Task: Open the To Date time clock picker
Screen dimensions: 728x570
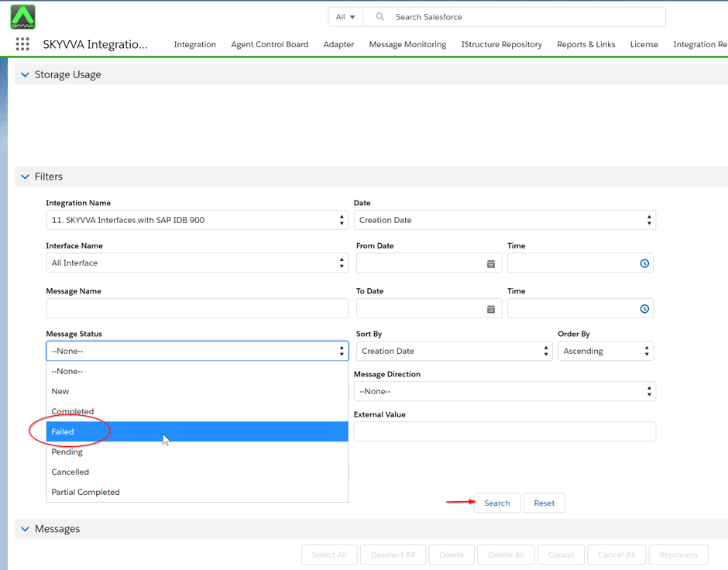Action: (x=644, y=309)
